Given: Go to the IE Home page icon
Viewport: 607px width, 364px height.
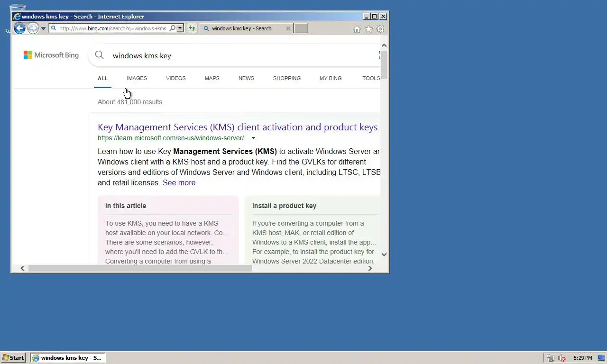Looking at the screenshot, I should click(357, 29).
